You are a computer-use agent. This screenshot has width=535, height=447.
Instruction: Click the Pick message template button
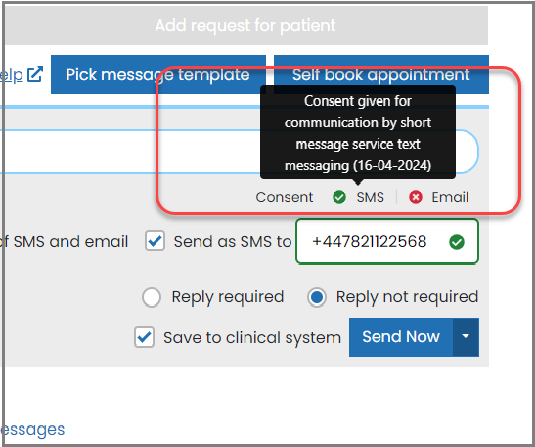click(158, 74)
